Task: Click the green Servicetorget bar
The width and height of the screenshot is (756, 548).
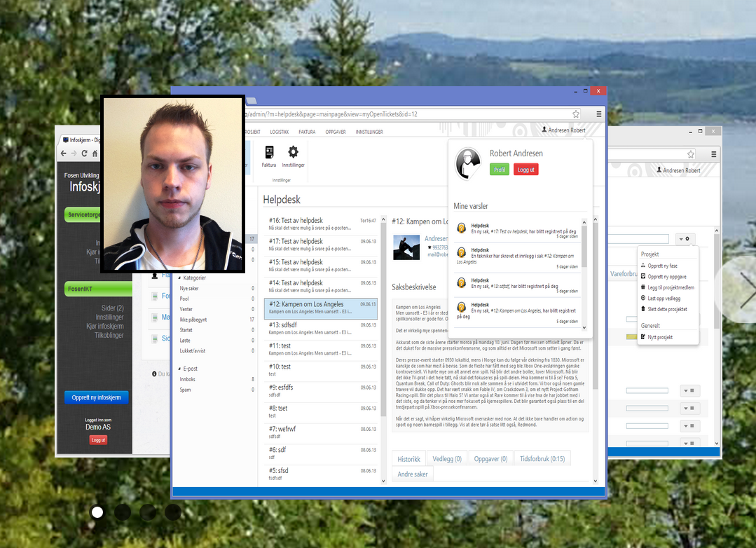Action: pyautogui.click(x=83, y=214)
